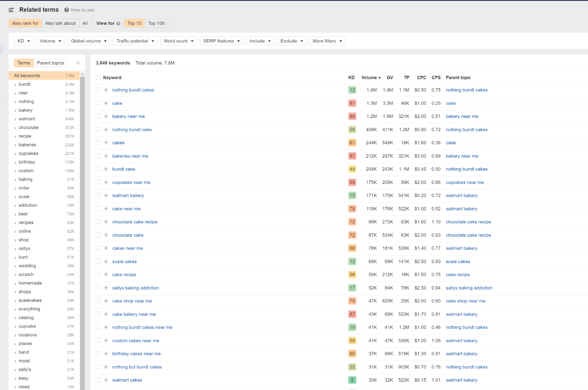Click the Parent topic column header
Image resolution: width=588 pixels, height=390 pixels.
click(x=458, y=77)
